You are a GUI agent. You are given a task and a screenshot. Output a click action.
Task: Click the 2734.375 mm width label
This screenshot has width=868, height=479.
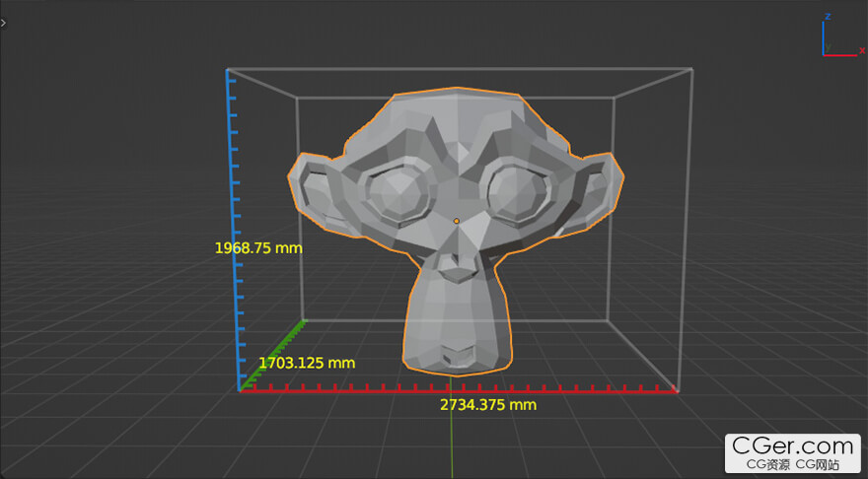click(487, 405)
